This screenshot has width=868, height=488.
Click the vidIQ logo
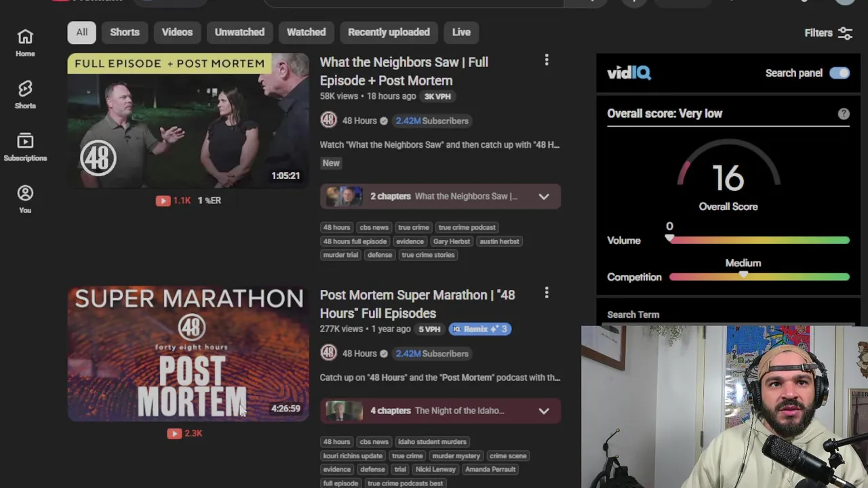tap(629, 73)
